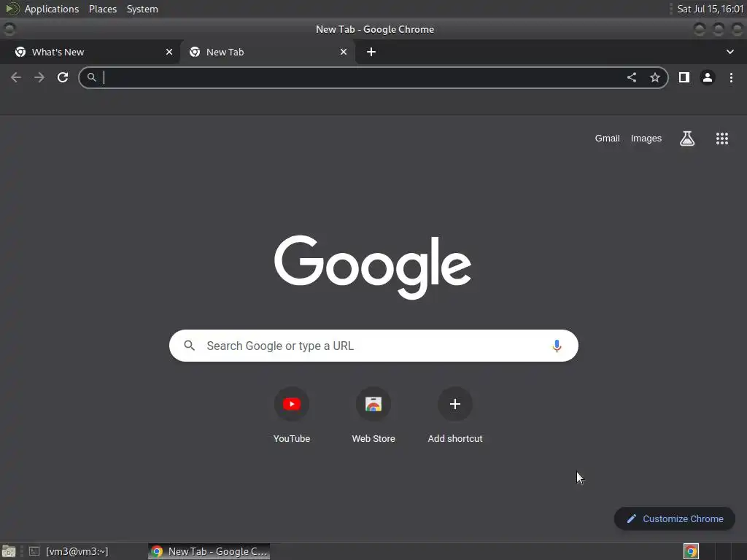Click the show desktop icon in bottom panel
Screen dimensions: 747x560
coord(9,551)
